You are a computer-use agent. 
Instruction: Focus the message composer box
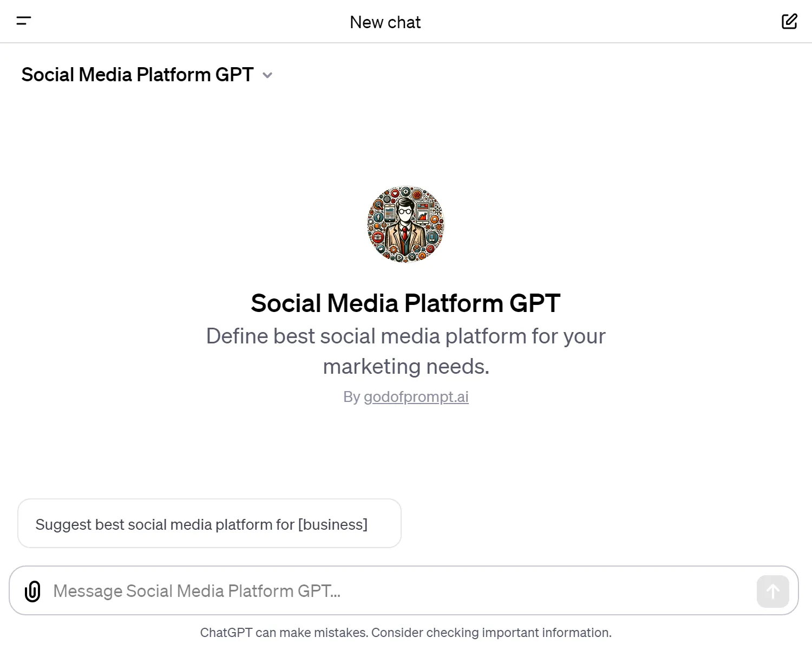(x=379, y=591)
